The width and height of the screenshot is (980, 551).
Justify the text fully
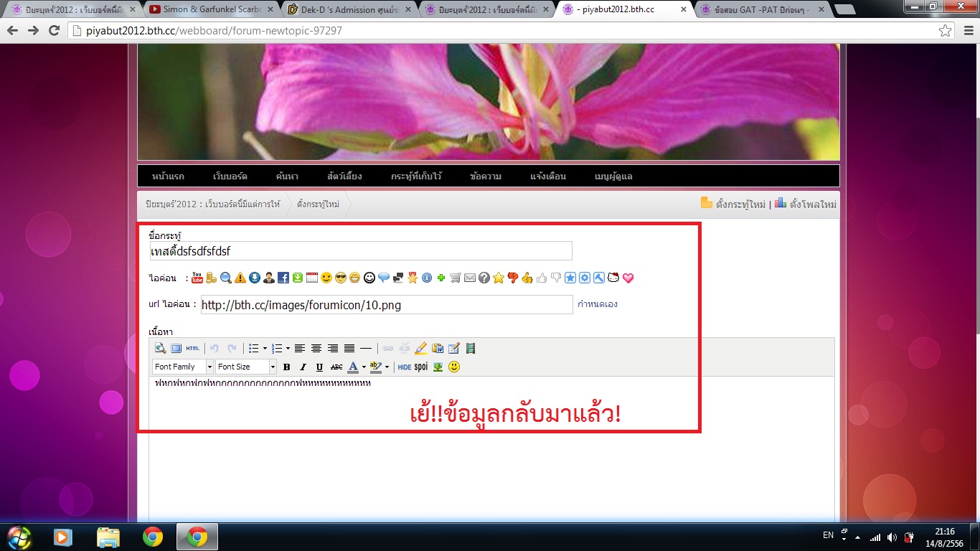(349, 349)
